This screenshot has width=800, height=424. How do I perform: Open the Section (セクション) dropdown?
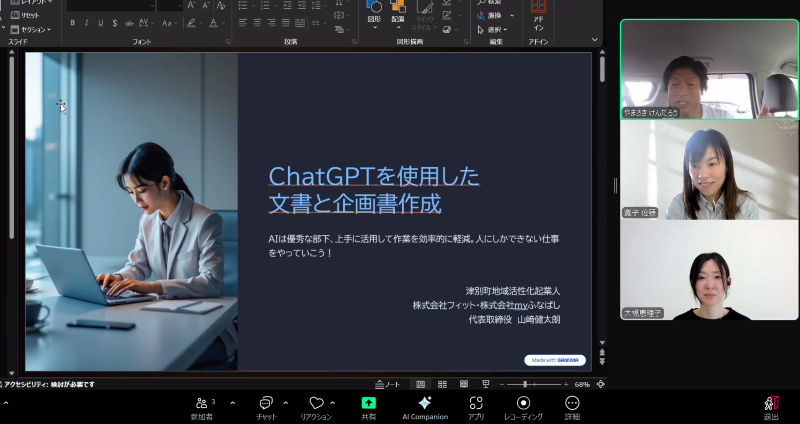31,30
